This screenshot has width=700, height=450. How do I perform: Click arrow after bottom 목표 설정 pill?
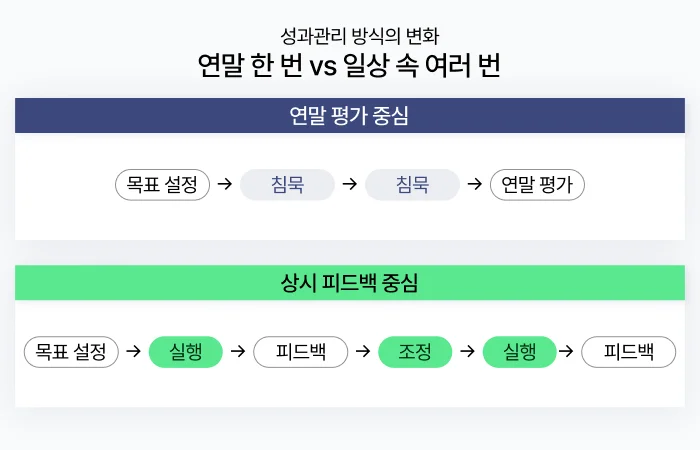click(x=133, y=351)
